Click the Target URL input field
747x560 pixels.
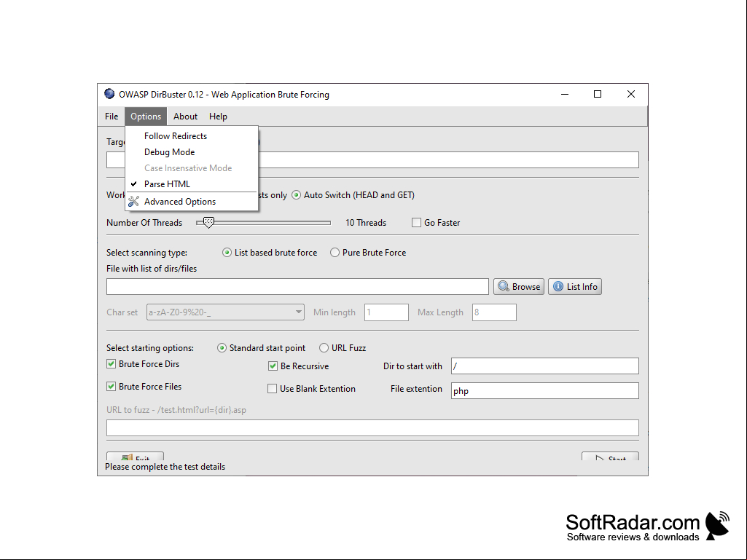coord(372,160)
